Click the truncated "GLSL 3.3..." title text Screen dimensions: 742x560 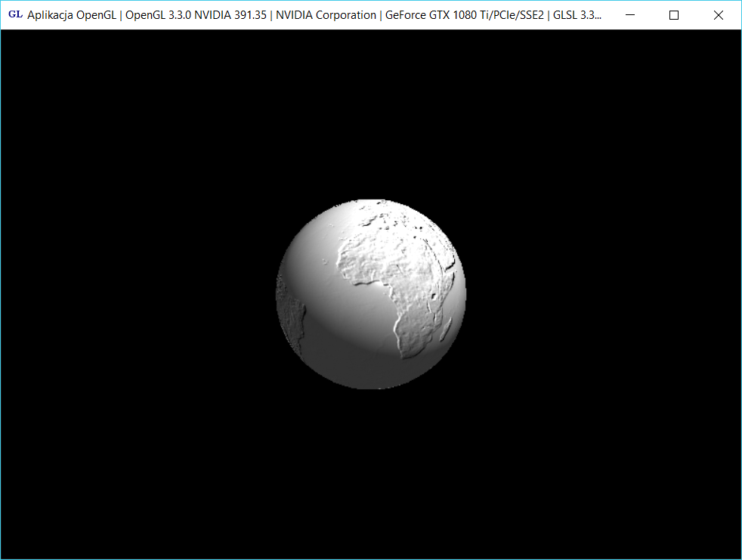pos(578,15)
